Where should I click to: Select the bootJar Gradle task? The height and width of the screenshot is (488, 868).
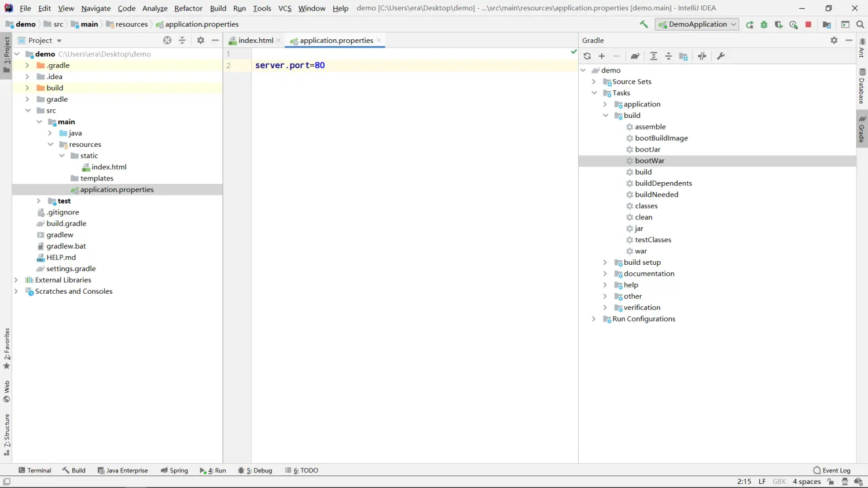[647, 149]
